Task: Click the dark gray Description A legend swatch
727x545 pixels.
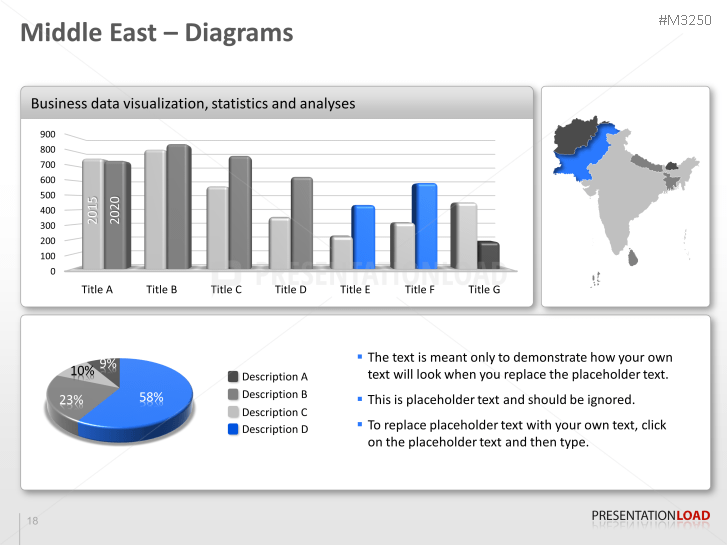Action: click(x=233, y=377)
